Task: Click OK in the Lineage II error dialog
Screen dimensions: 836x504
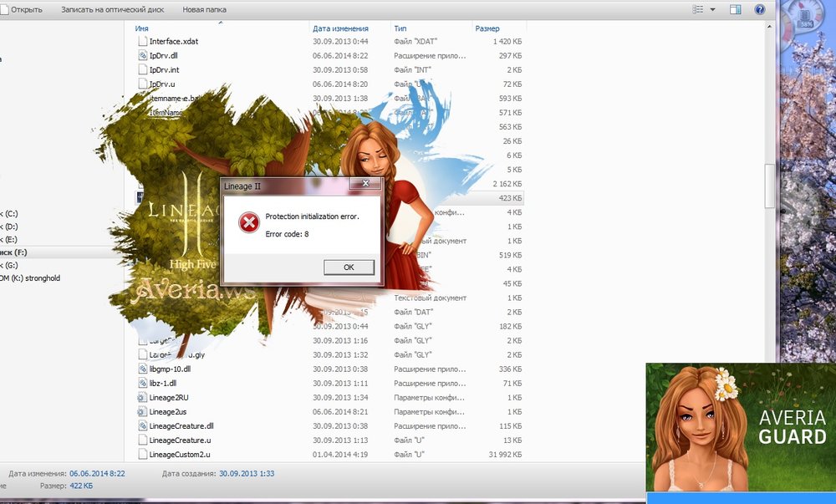Action: coord(349,267)
